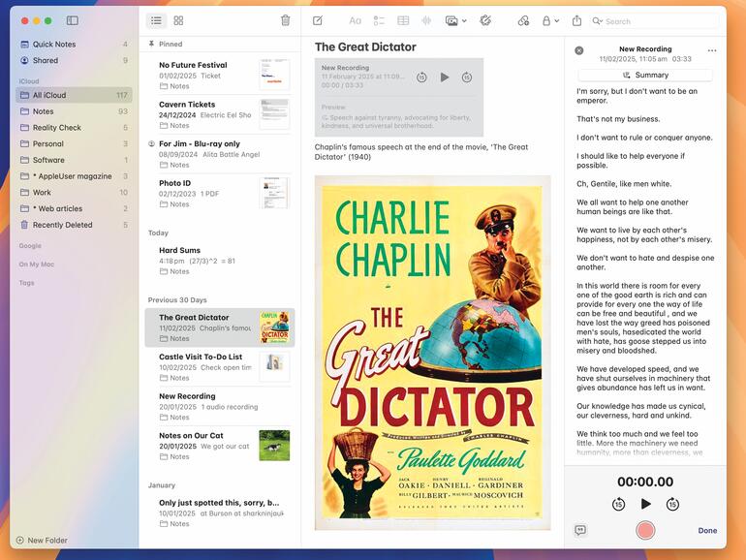746x560 pixels.
Task: Create a new note with the compose icon
Action: [x=318, y=20]
